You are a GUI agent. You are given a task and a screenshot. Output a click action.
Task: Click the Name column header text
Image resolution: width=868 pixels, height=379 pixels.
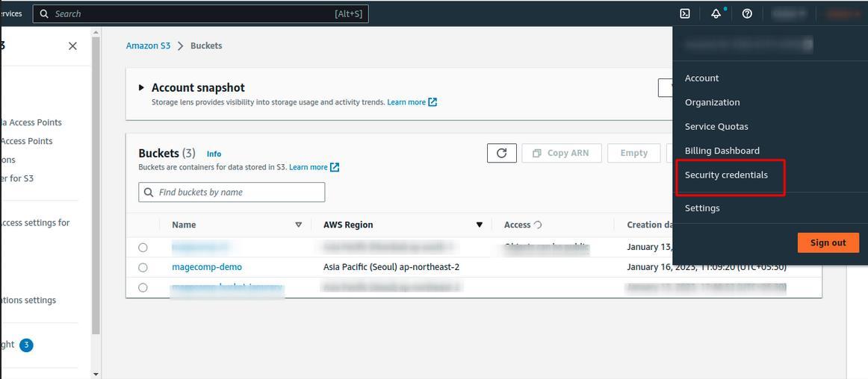[x=184, y=225]
